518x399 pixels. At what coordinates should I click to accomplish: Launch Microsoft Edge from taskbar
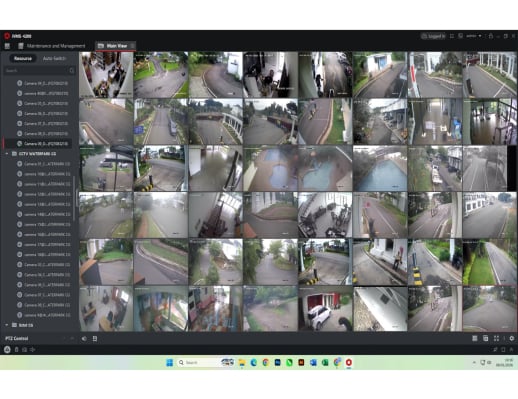(254, 363)
